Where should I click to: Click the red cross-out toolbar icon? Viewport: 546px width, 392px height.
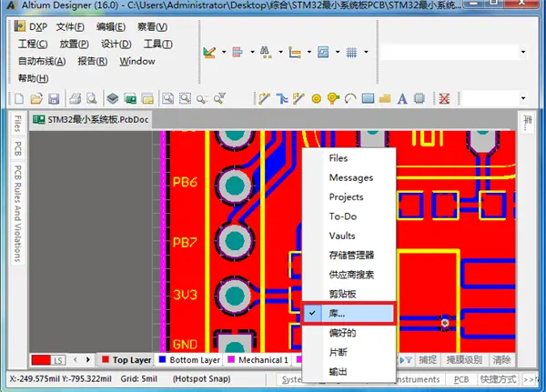point(444,99)
